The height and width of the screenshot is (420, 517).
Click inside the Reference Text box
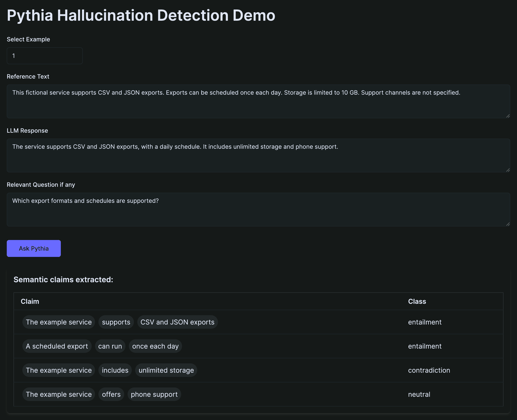[258, 101]
